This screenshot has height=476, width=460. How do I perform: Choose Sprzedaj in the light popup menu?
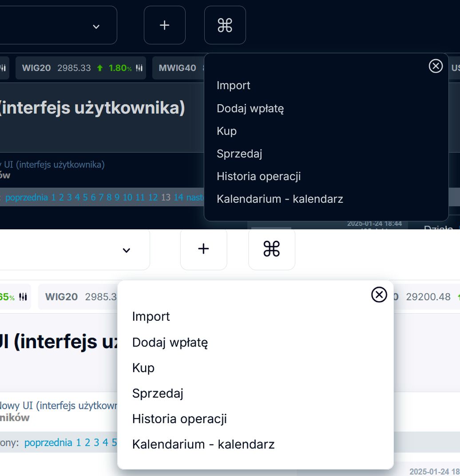tap(158, 393)
